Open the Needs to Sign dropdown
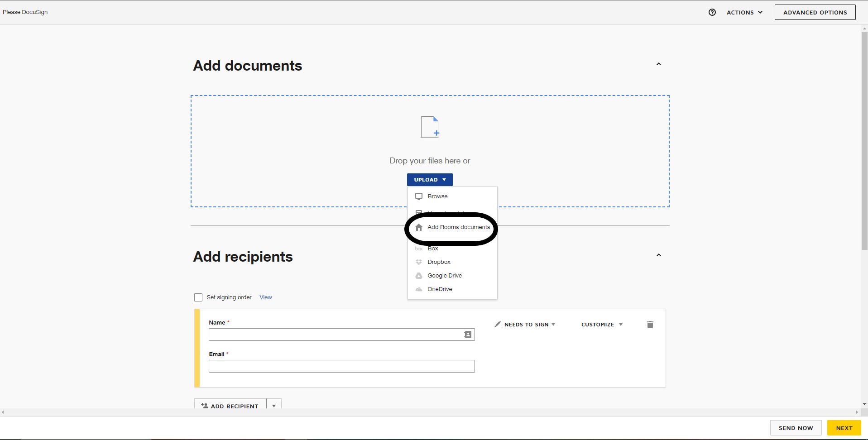The image size is (868, 440). tap(525, 325)
